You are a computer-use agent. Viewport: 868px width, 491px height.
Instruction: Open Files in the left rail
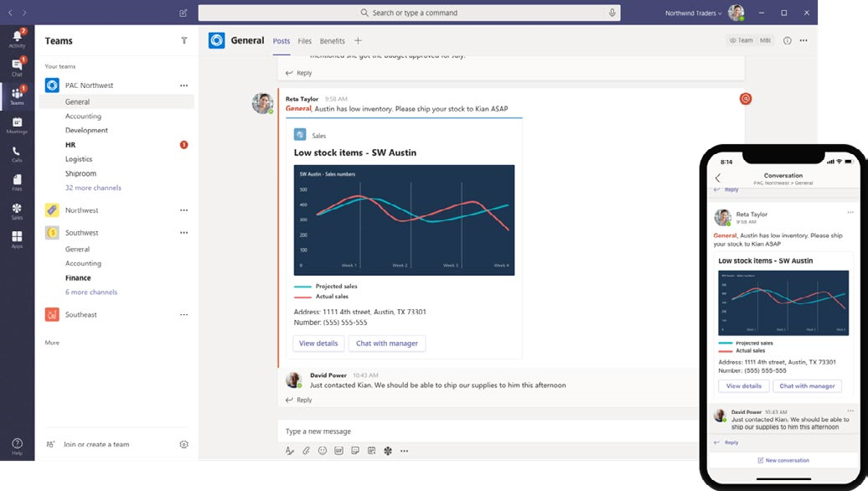(17, 182)
